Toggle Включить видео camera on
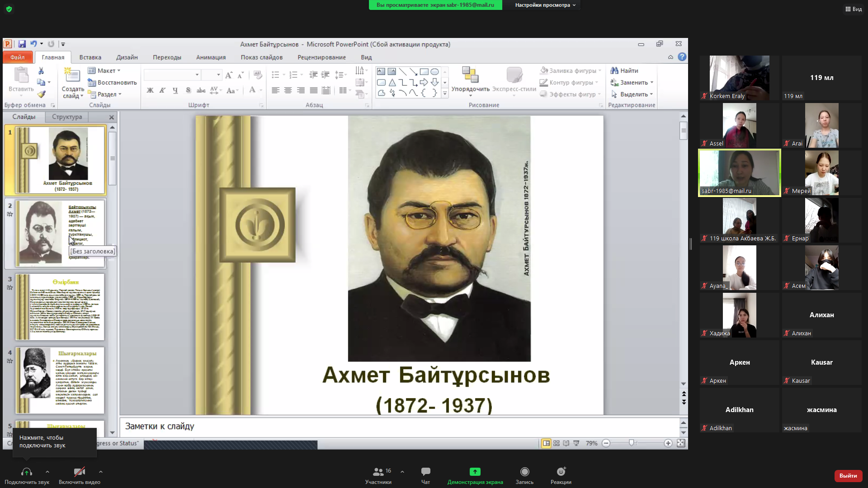868x488 pixels. (80, 472)
